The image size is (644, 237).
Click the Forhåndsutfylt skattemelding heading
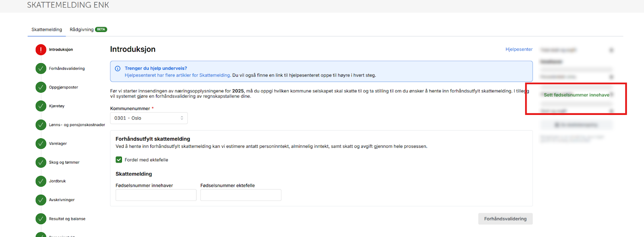[x=153, y=139]
